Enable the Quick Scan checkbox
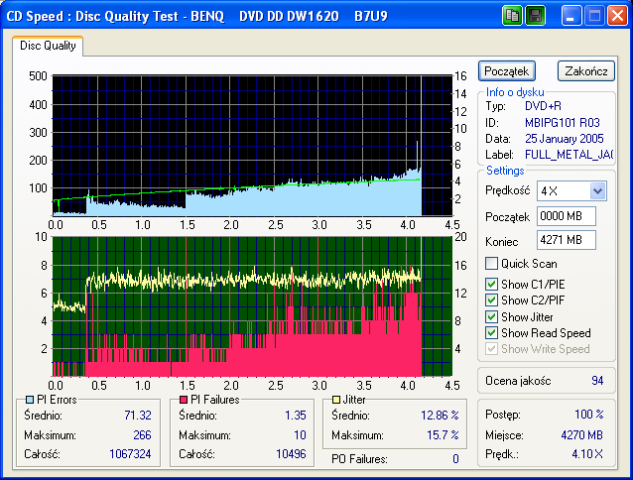This screenshot has height=480, width=633. tap(491, 264)
